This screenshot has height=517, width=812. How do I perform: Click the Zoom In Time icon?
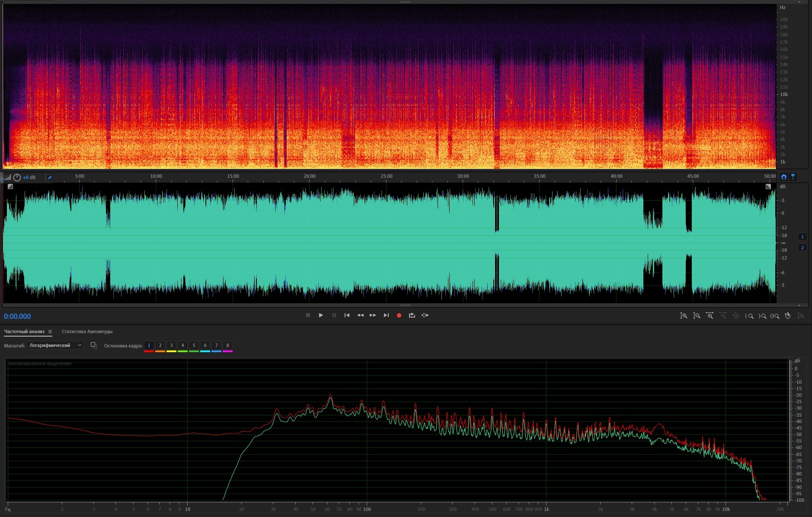pos(710,316)
